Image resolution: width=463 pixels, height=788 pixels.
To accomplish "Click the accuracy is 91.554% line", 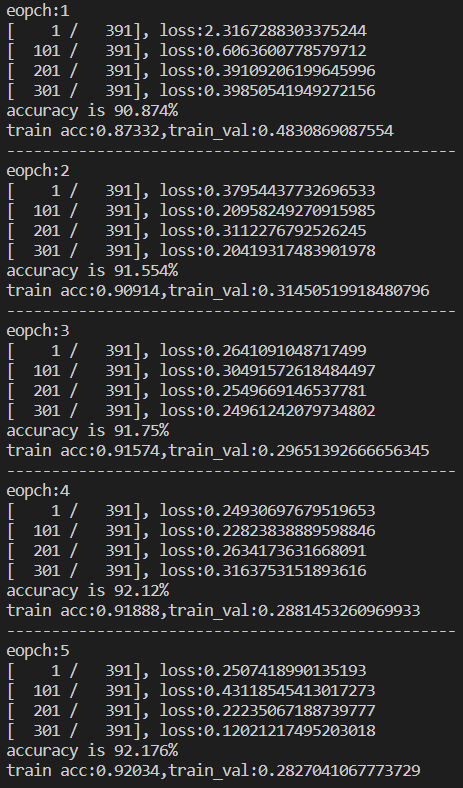I will [x=92, y=270].
